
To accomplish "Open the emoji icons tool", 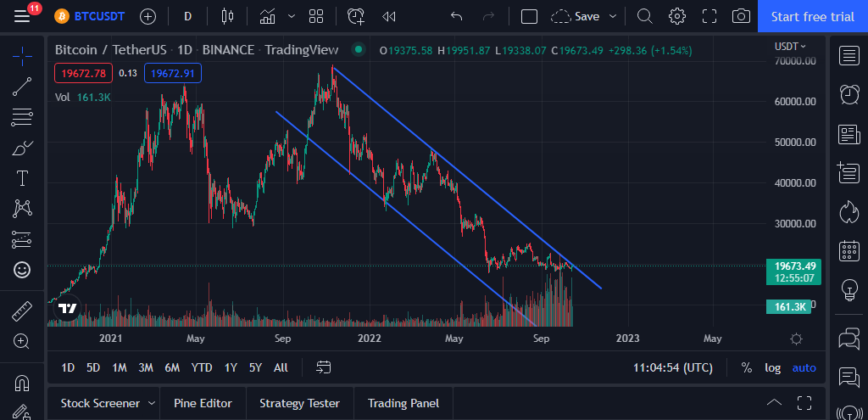I will [22, 270].
